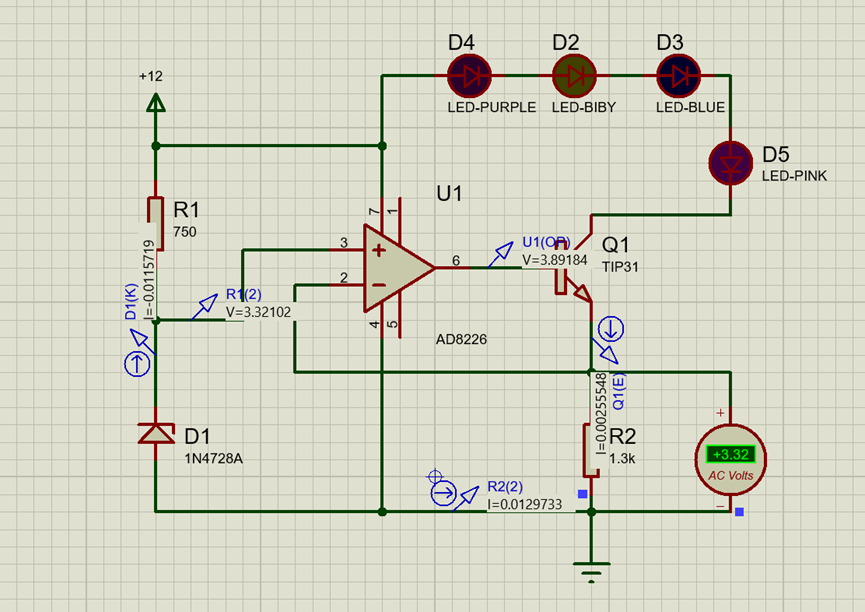Select the D5 LED-PINK diode
Screen dimensions: 865x612
(730, 163)
